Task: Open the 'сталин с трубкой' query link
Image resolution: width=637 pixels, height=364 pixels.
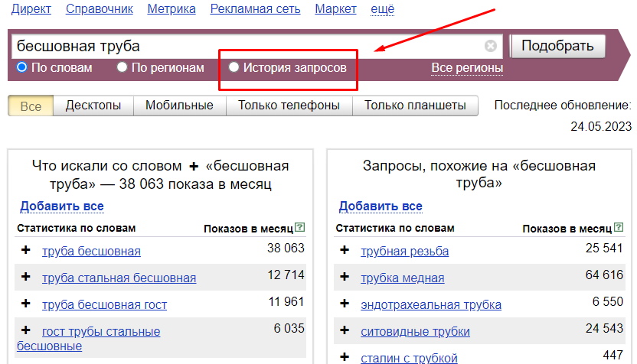Action: click(409, 358)
